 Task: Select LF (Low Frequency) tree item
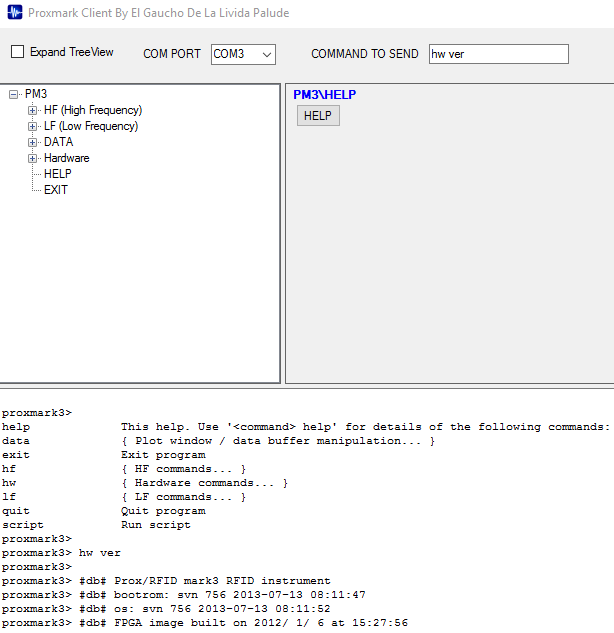pyautogui.click(x=91, y=126)
